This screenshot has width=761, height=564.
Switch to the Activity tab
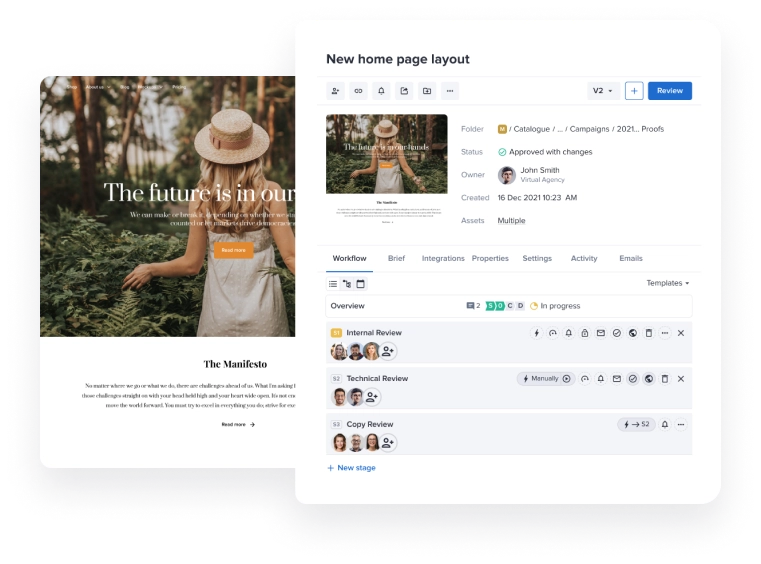coord(584,258)
